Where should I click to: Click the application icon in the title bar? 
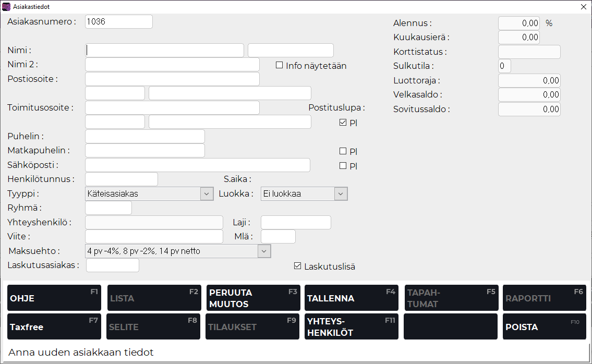click(7, 7)
